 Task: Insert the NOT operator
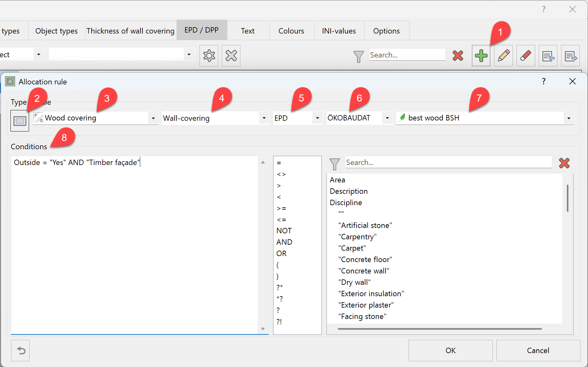click(x=284, y=231)
